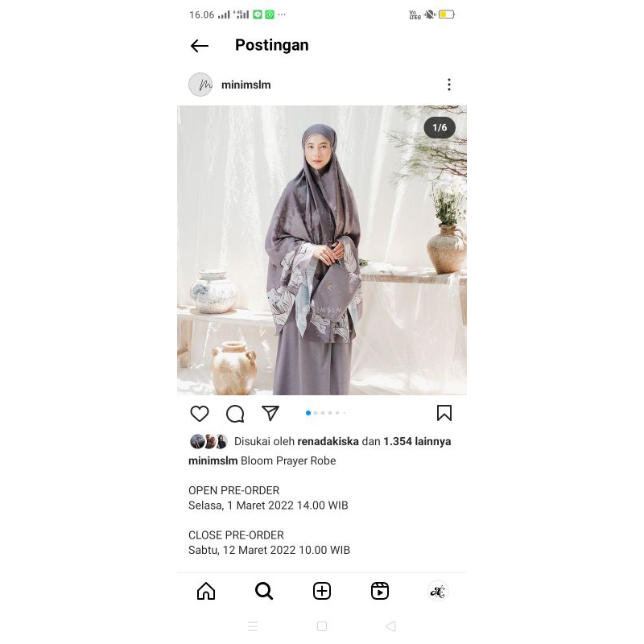The height and width of the screenshot is (644, 644).
Task: Tap the carousel page indicator dots
Action: 326,413
